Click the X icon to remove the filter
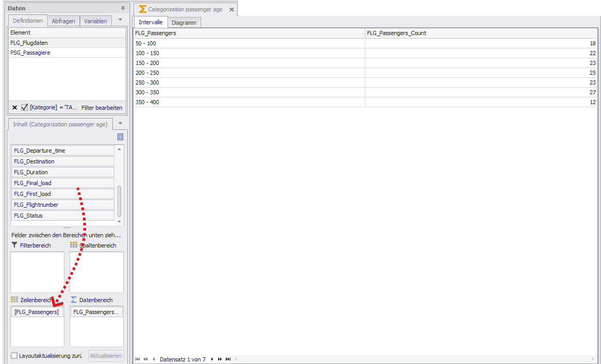 click(14, 107)
